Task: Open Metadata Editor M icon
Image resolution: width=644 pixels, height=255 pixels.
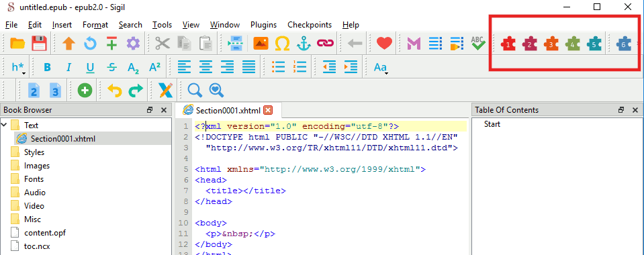Action: [x=414, y=43]
